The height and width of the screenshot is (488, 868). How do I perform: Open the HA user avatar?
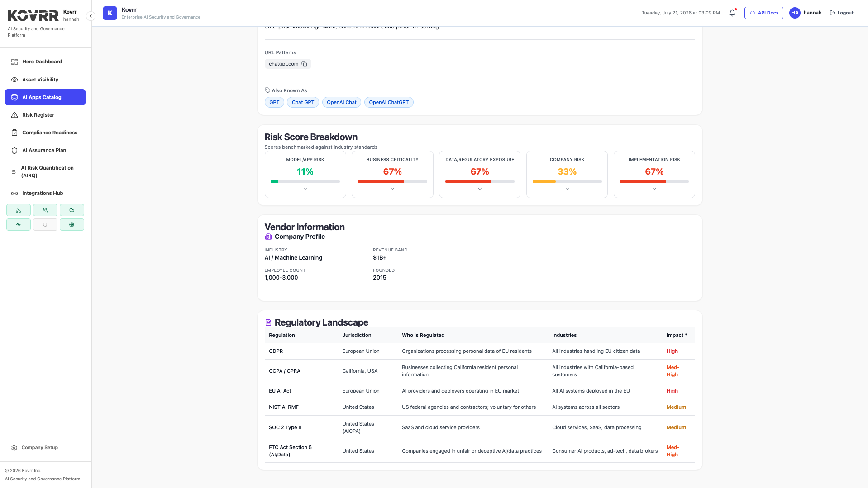pyautogui.click(x=795, y=13)
